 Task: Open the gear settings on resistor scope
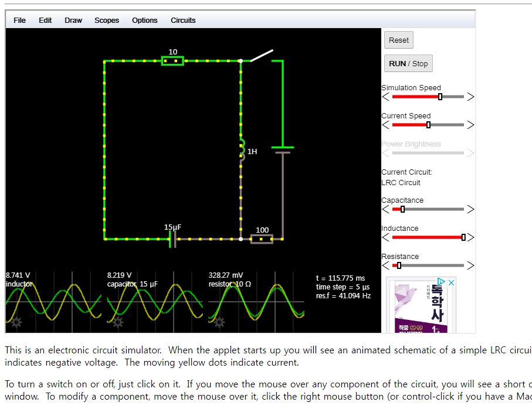pyautogui.click(x=219, y=322)
